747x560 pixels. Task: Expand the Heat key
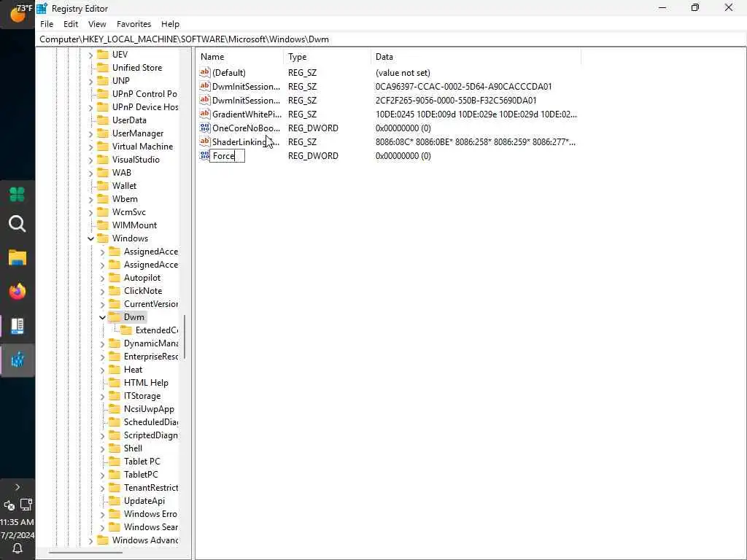coord(102,370)
